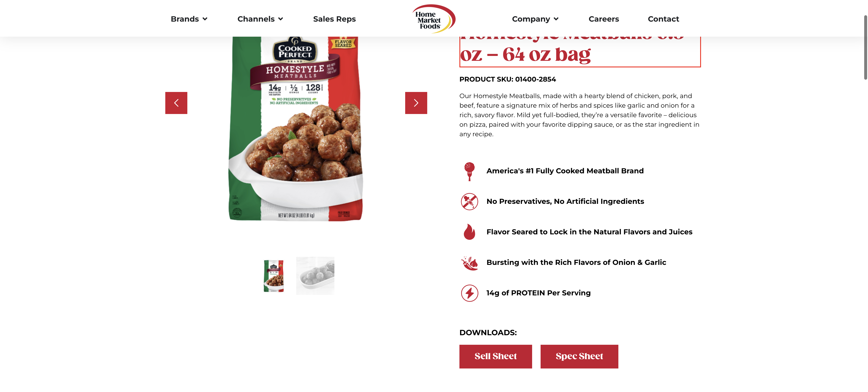Expand the Company dropdown menu
Screen dimensions: 868x392
(x=535, y=19)
